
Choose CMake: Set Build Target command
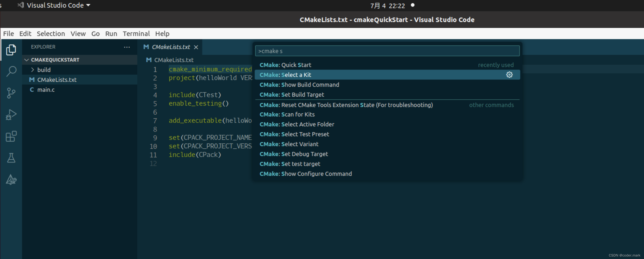coord(291,95)
